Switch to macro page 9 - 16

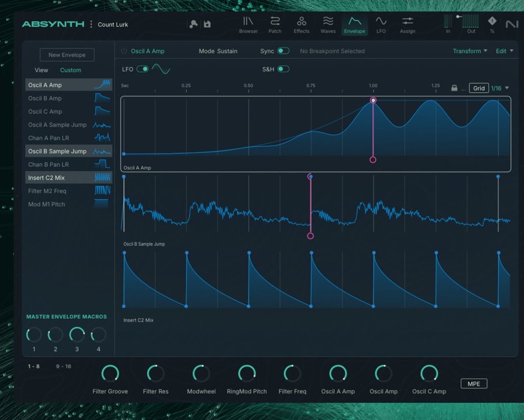tap(64, 366)
